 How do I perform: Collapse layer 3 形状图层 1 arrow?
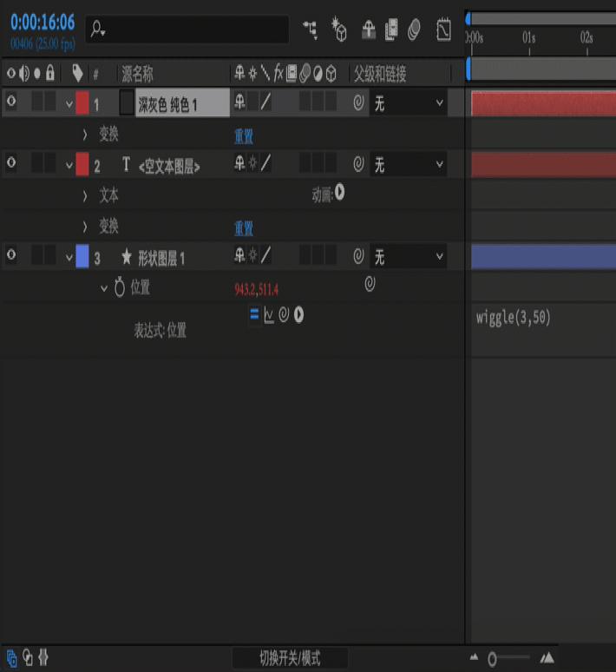click(69, 258)
